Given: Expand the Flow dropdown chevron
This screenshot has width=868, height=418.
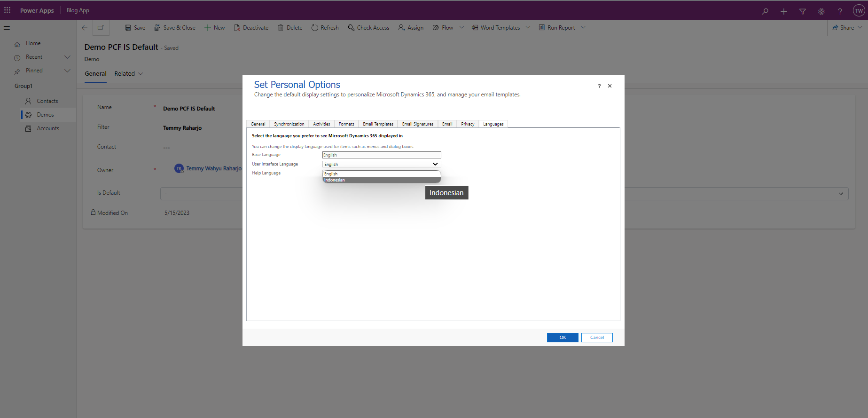Looking at the screenshot, I should pos(461,28).
